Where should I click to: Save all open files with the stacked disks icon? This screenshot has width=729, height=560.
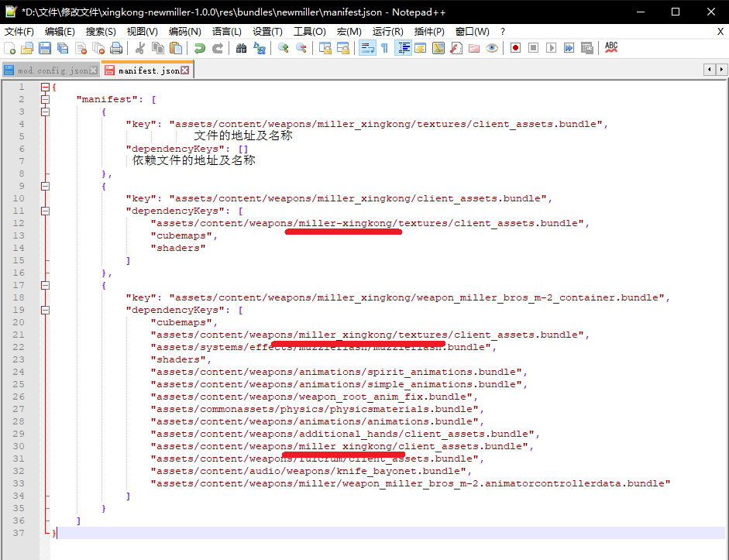63,48
